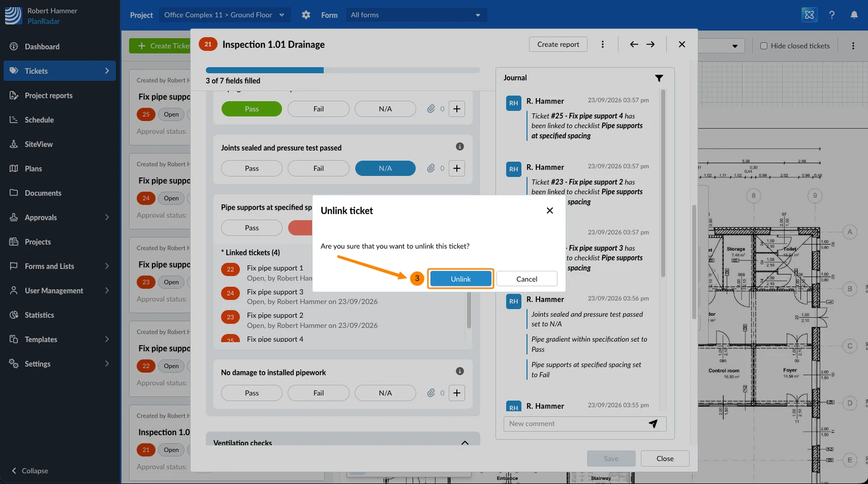868x484 pixels.
Task: Click Close at bottom of ticket panel
Action: pos(665,458)
